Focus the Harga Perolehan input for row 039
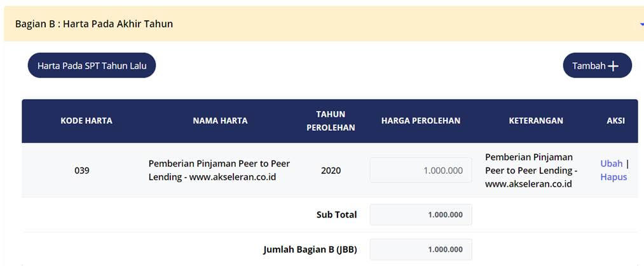This screenshot has height=266, width=644. (x=421, y=170)
